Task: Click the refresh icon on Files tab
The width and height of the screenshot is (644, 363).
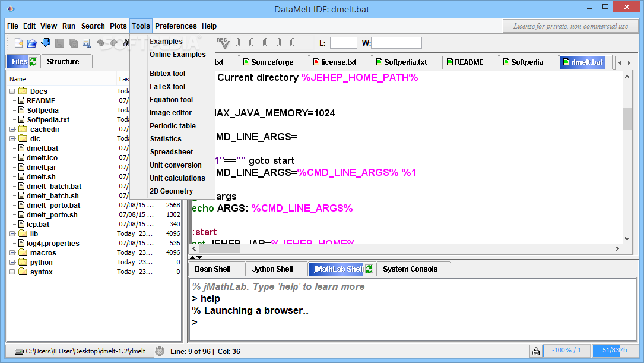Action: pyautogui.click(x=33, y=62)
